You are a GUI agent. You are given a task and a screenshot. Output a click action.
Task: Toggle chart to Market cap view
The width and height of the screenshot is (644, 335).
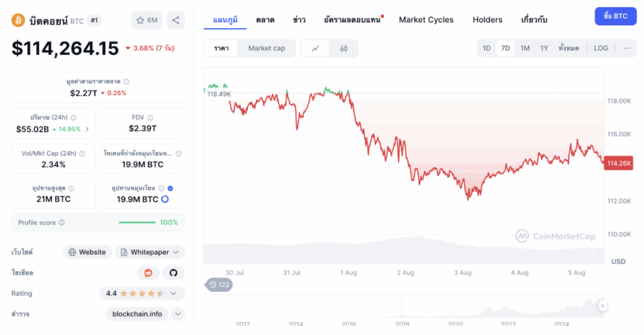point(267,48)
